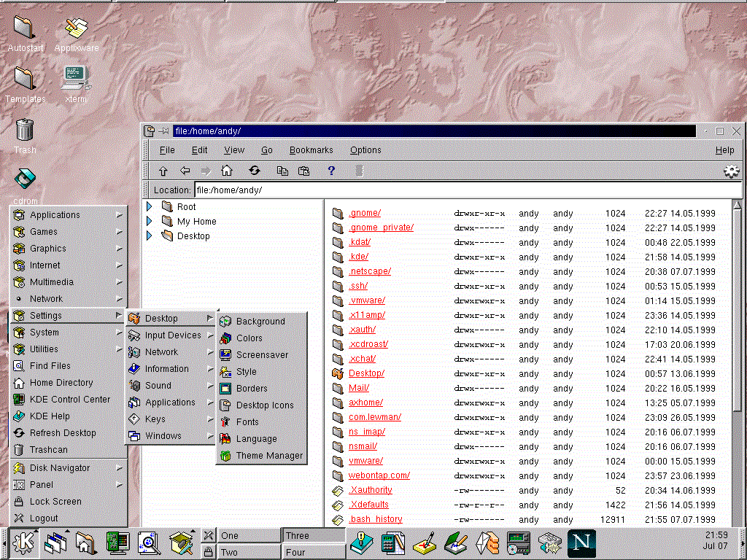Click the Home directory icon in toolbar
This screenshot has width=747, height=560.
coord(227,171)
